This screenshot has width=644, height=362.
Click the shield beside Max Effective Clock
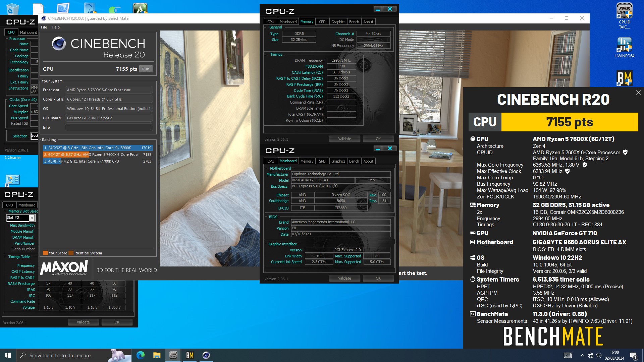pos(568,171)
